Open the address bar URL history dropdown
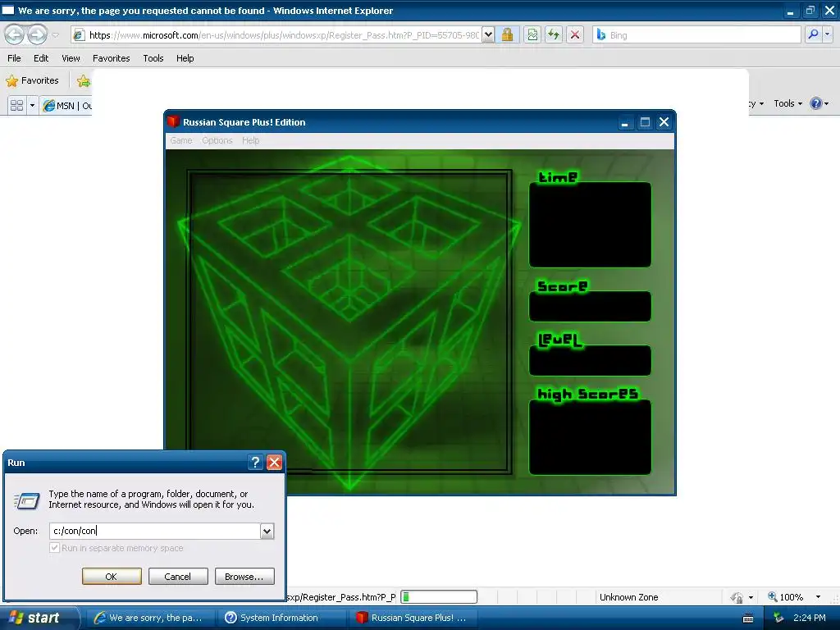This screenshot has width=840, height=630. point(488,34)
